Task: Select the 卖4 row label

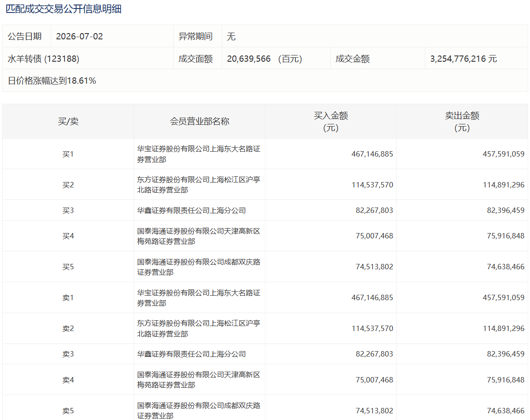Action: [68, 380]
